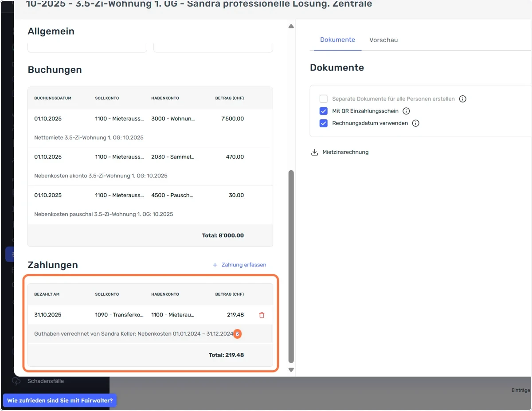532x411 pixels.
Task: Uncheck Mit QR Einzahlungsschein
Action: tap(324, 111)
